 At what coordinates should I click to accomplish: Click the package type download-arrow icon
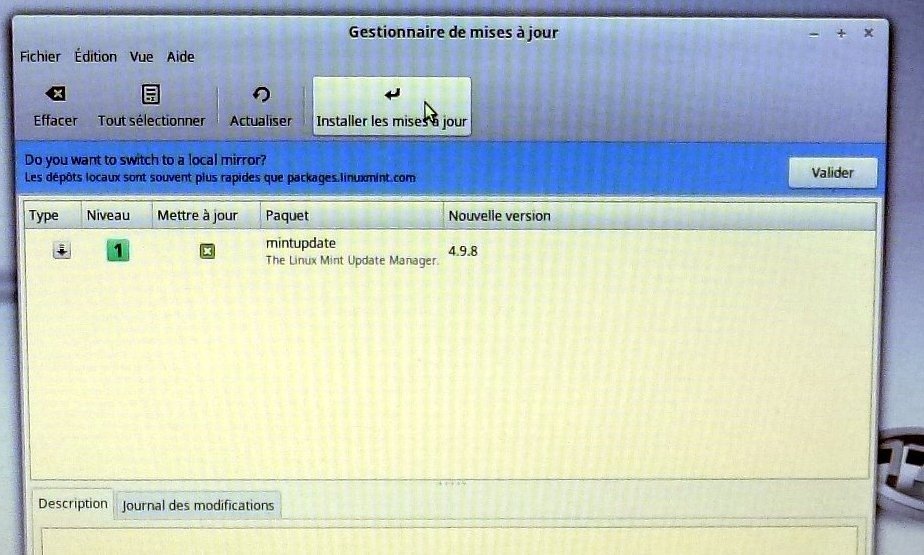[x=62, y=251]
